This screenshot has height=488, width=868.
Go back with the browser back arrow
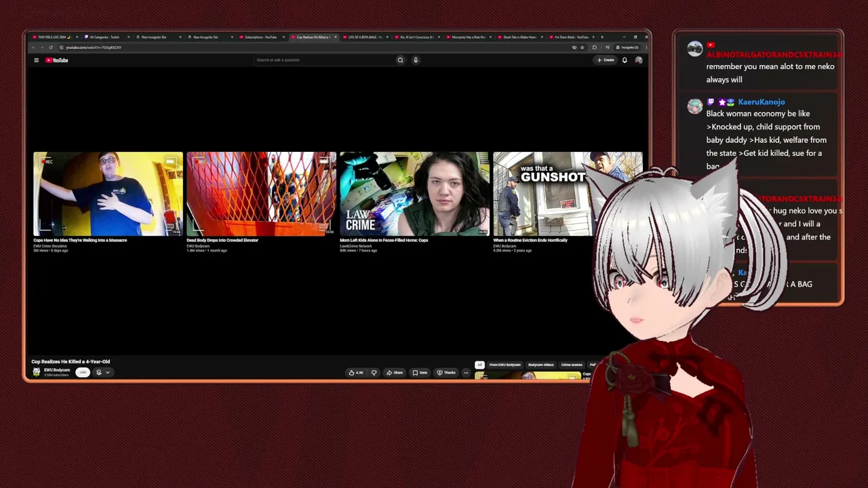(33, 47)
